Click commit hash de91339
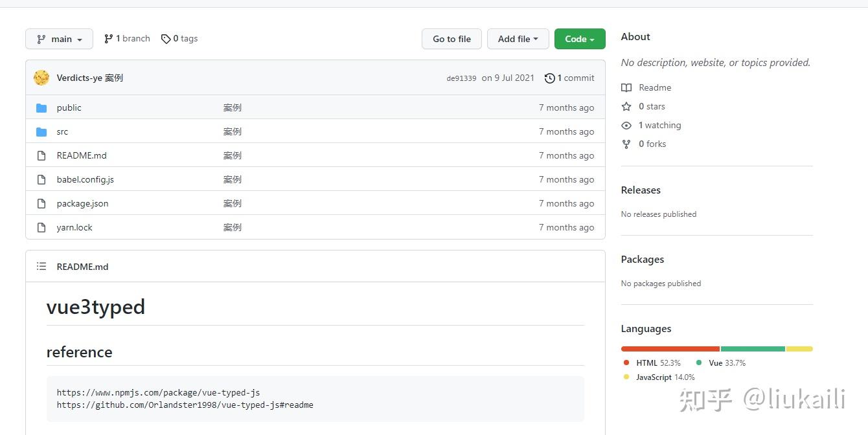Image resolution: width=868 pixels, height=435 pixels. [461, 78]
